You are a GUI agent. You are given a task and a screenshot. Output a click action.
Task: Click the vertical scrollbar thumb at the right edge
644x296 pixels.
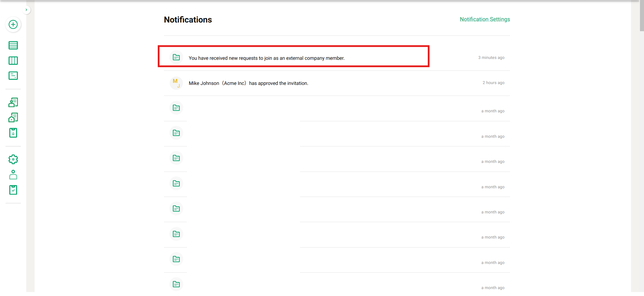(x=642, y=16)
